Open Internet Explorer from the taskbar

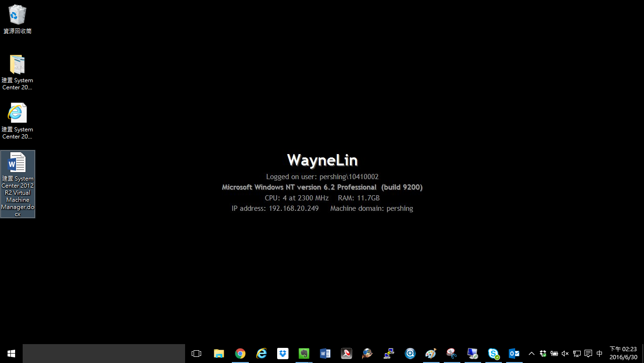click(x=262, y=354)
